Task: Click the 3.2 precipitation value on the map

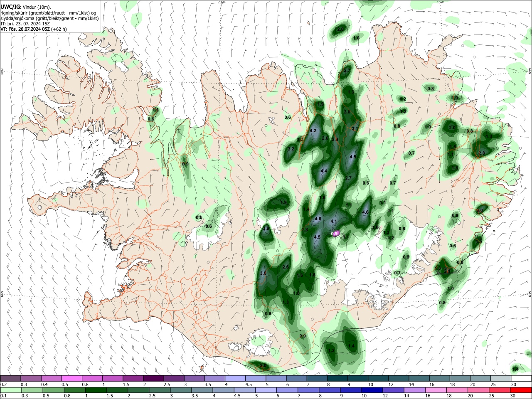Action: (291, 149)
